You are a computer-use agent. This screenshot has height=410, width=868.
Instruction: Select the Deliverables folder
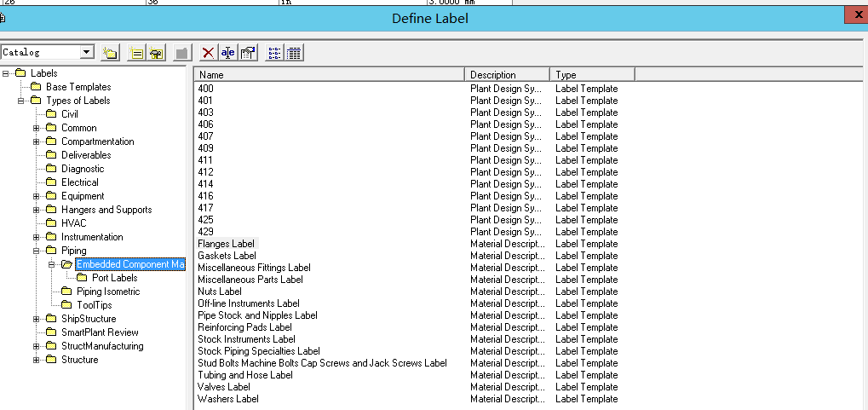pos(86,155)
